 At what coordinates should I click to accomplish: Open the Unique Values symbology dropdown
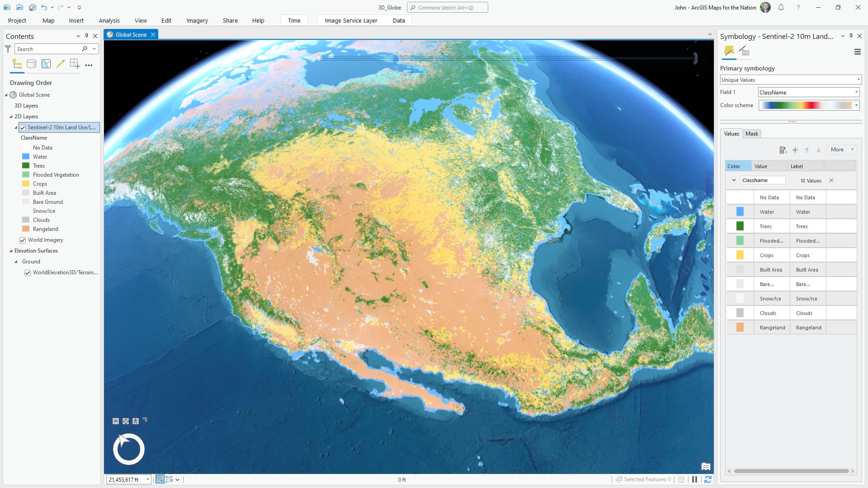coord(790,80)
